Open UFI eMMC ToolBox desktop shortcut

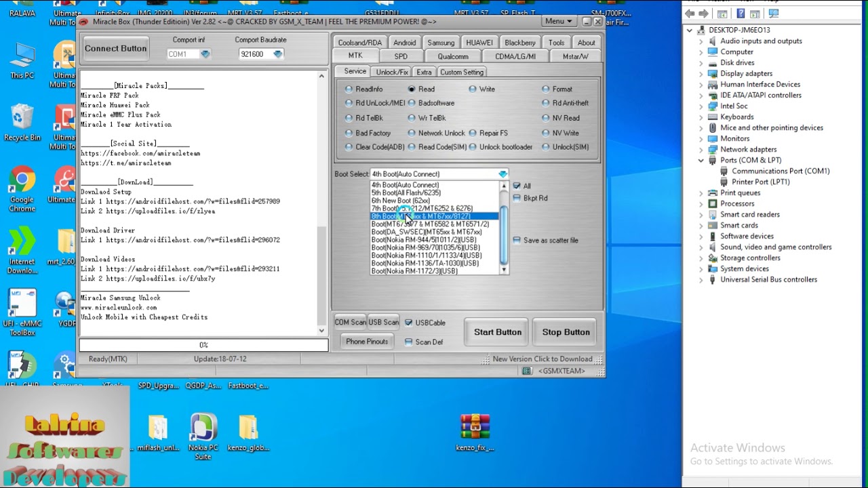(x=22, y=312)
